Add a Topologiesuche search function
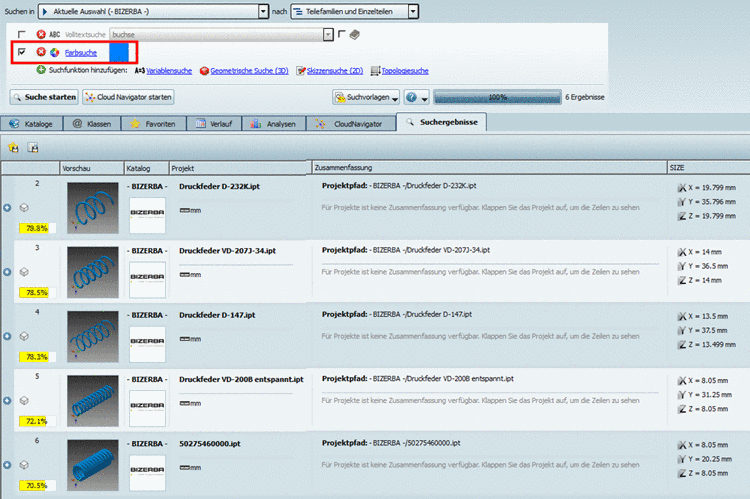The height and width of the screenshot is (499, 750). tap(405, 71)
